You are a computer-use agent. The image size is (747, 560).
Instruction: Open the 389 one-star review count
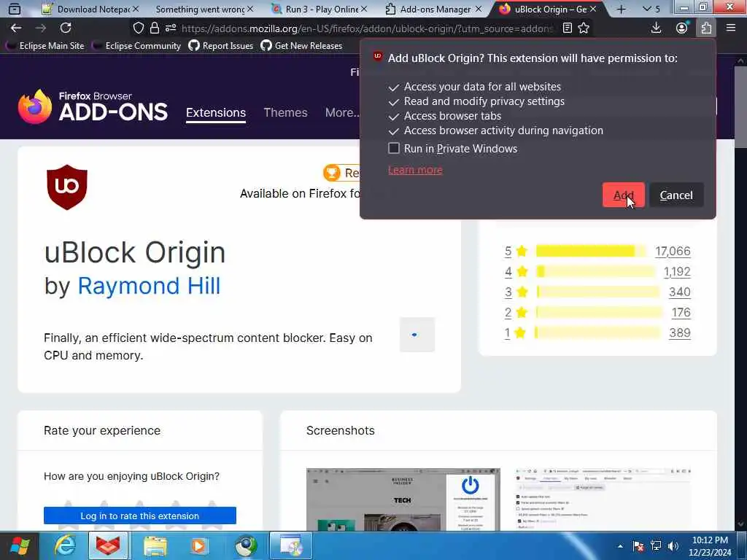[x=680, y=332]
